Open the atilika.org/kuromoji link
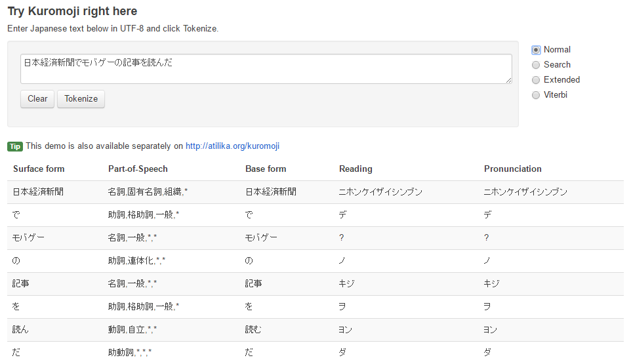631x364 pixels. coord(232,146)
